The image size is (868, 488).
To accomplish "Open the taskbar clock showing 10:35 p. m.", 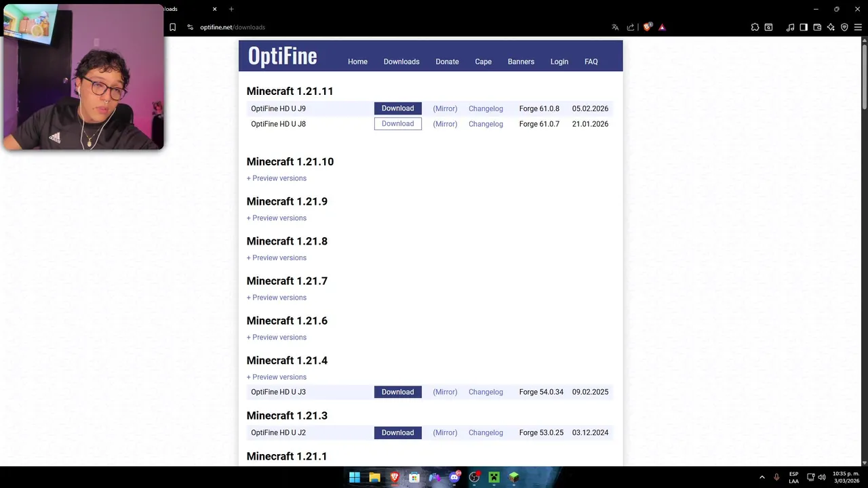I will coord(846,477).
